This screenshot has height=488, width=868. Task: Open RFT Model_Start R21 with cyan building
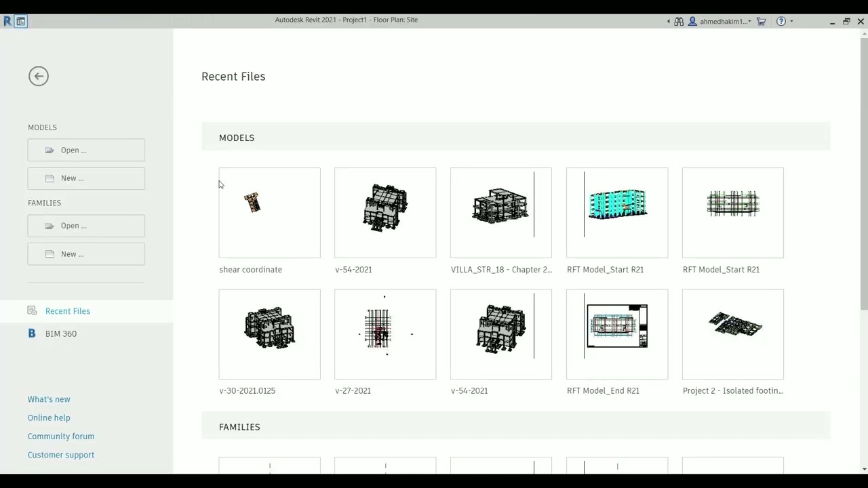click(617, 213)
